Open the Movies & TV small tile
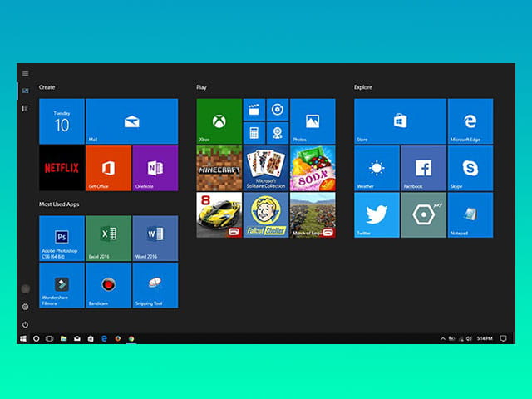 pos(254,110)
